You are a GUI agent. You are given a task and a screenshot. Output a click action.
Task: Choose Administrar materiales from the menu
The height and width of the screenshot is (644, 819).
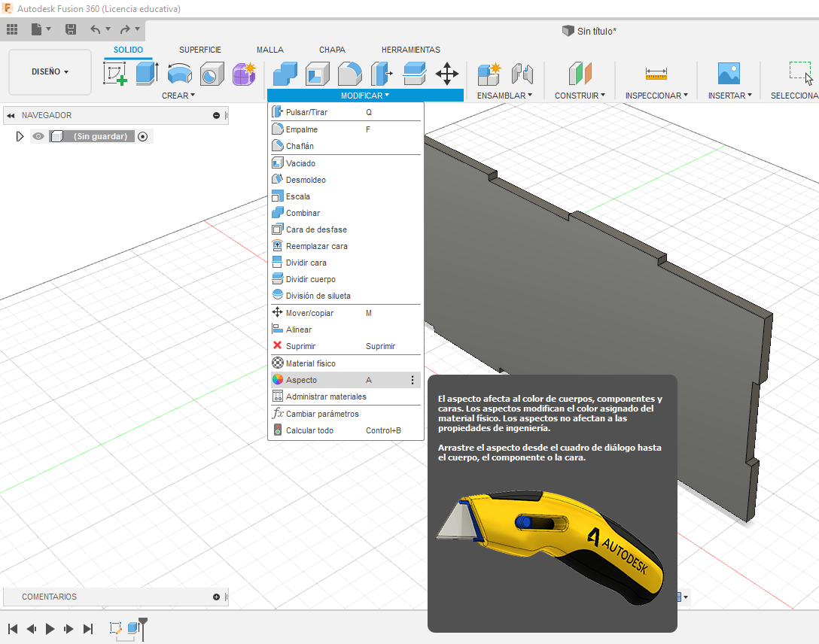[x=346, y=396]
